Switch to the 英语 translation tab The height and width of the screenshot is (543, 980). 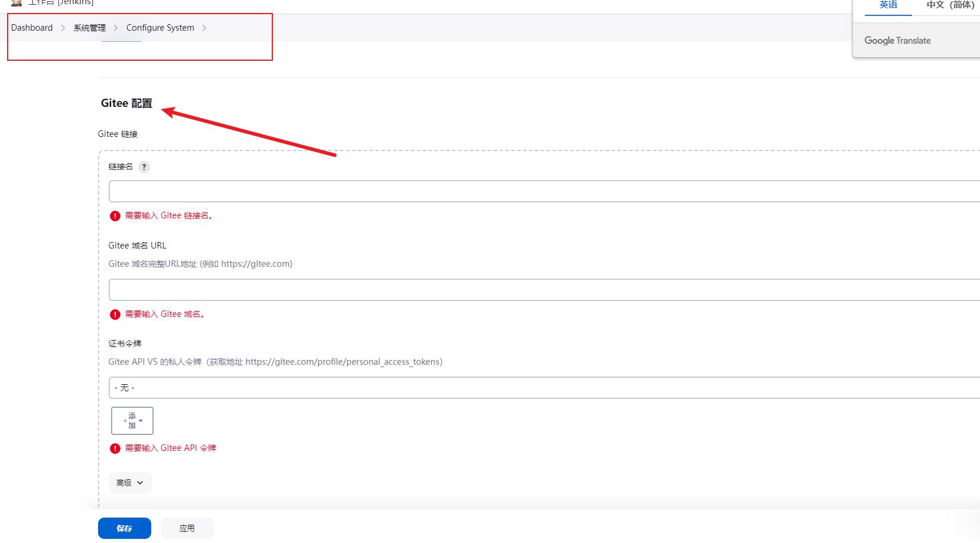888,5
